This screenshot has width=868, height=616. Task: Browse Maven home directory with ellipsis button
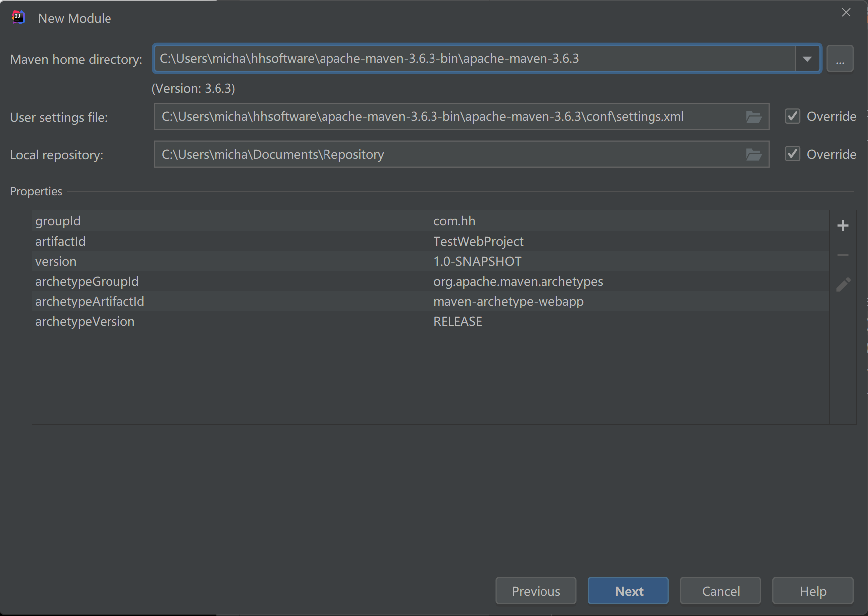coord(840,59)
